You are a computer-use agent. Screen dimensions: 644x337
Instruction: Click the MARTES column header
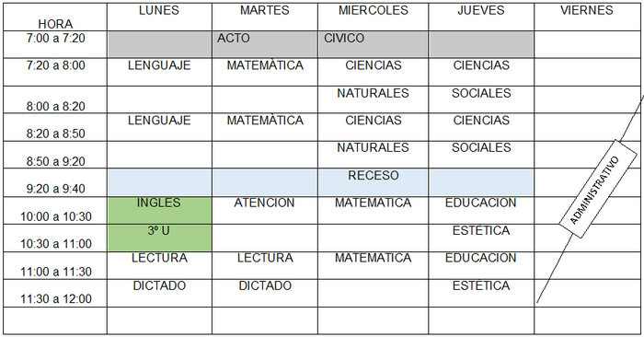(x=265, y=17)
